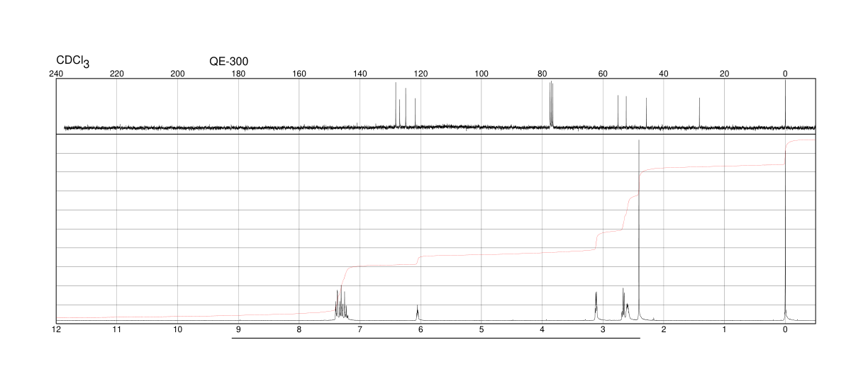This screenshot has height=374, width=868.
Task: Select the 20 ppm label on carbon scale
Action: click(724, 74)
